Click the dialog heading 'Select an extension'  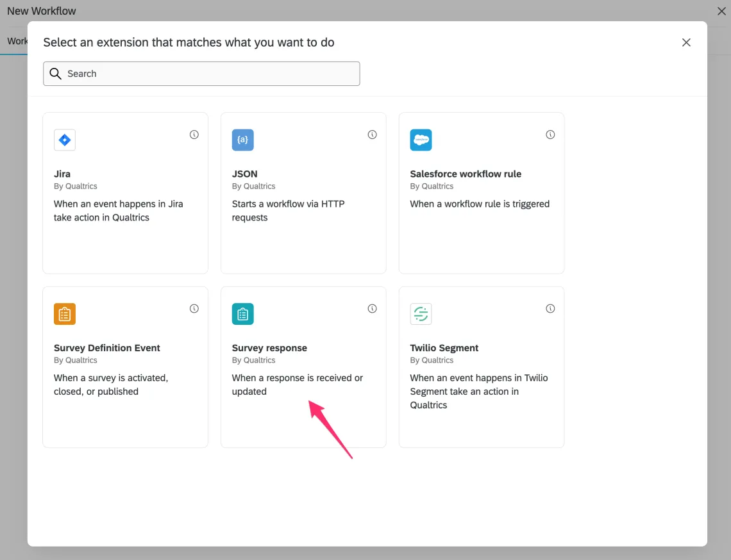tap(189, 42)
